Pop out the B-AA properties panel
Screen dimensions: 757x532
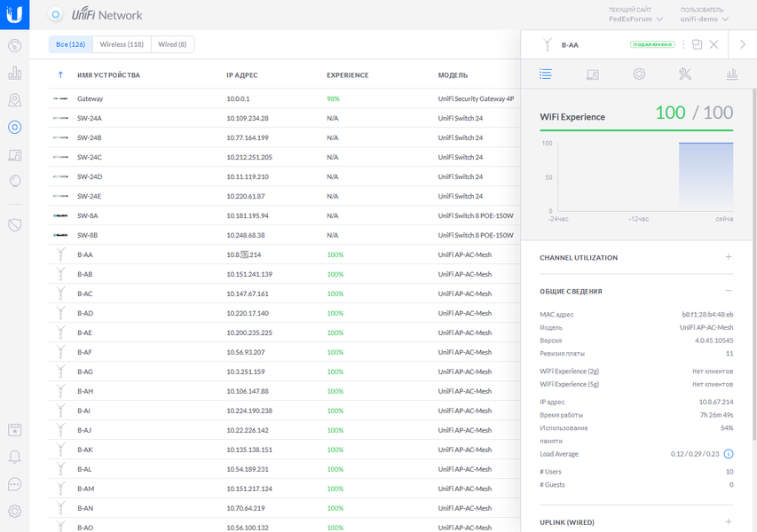click(697, 44)
